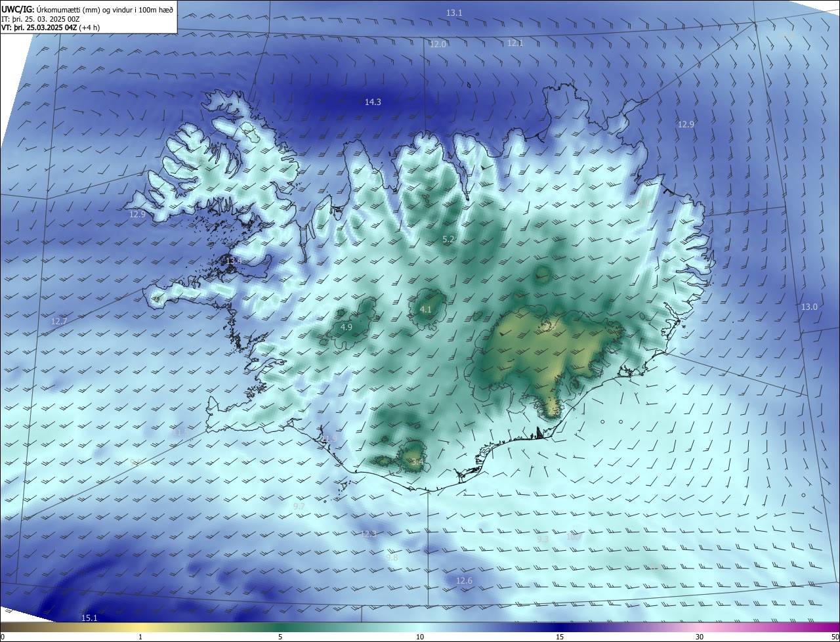Viewport: 840px width, 642px height.
Task: Click the 12.3 value label south of Iceland
Action: point(369,534)
